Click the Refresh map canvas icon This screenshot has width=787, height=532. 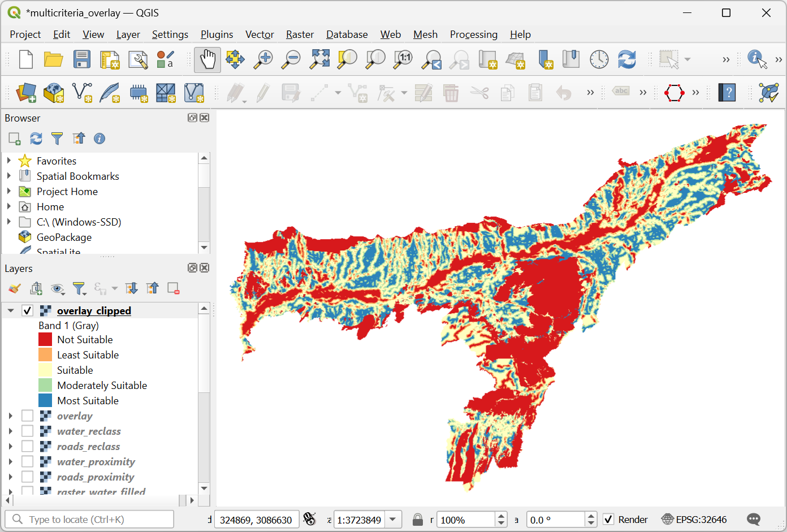[x=626, y=59]
